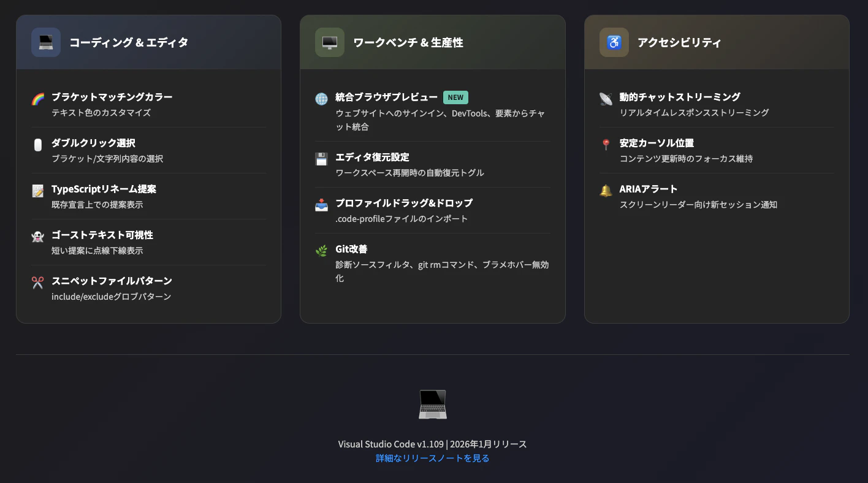
Task: Click the floppy disk icon for エディタ復元設定
Action: (x=322, y=159)
